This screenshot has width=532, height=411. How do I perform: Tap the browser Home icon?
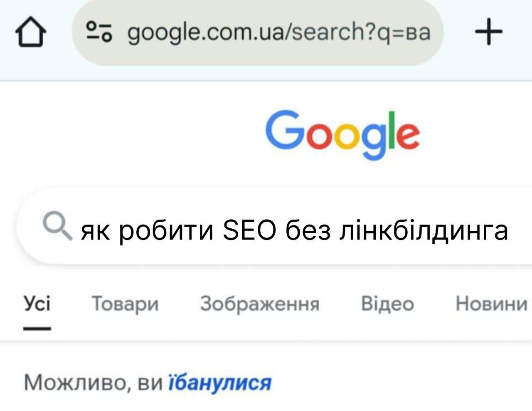coord(30,33)
